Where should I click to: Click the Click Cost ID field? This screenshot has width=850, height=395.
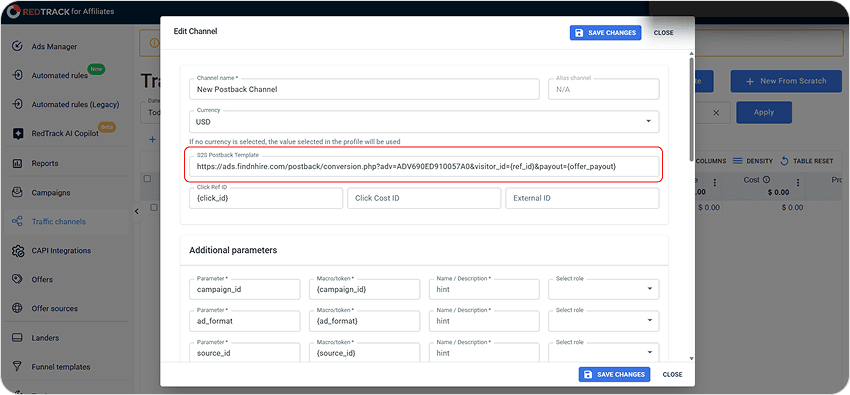[424, 198]
